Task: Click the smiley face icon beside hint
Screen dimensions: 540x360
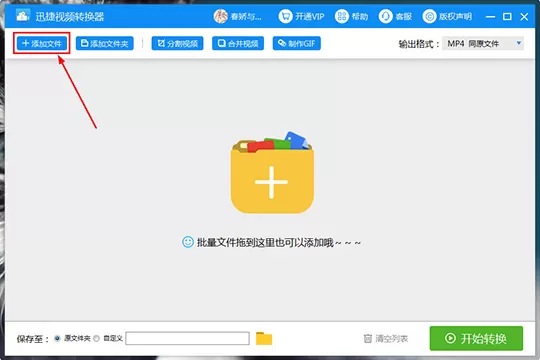Action: coord(188,242)
